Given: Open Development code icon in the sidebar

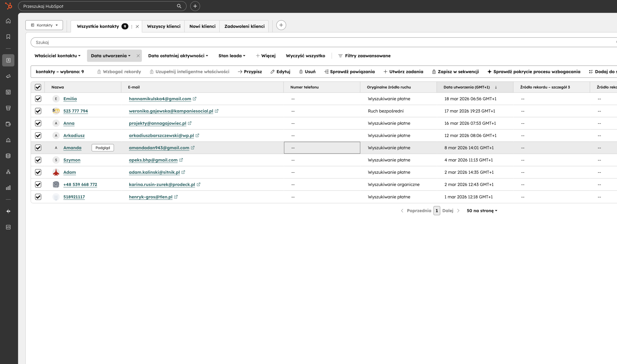Looking at the screenshot, I should [x=8, y=227].
